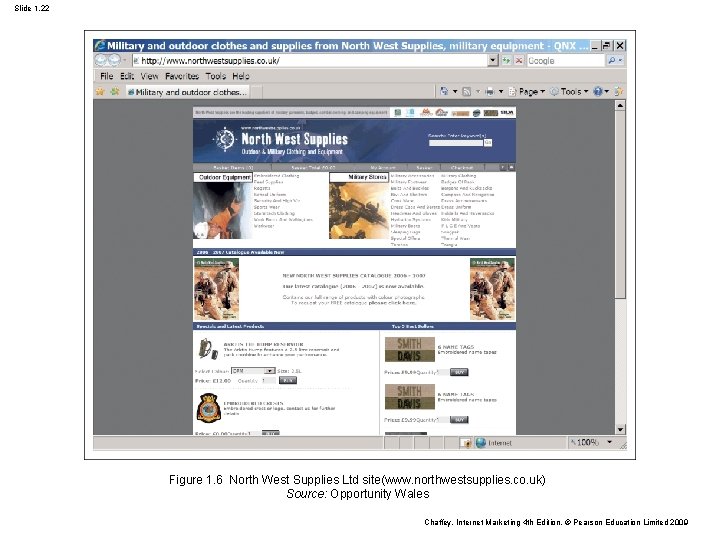Click quantity field for pump product
Screen dimensions: 720x540
tap(268, 381)
